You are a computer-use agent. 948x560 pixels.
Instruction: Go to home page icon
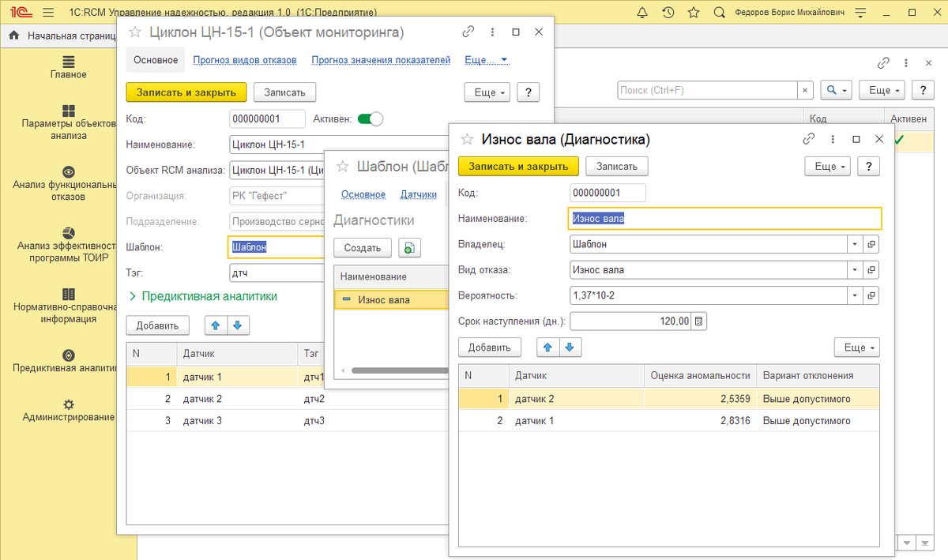click(x=13, y=36)
